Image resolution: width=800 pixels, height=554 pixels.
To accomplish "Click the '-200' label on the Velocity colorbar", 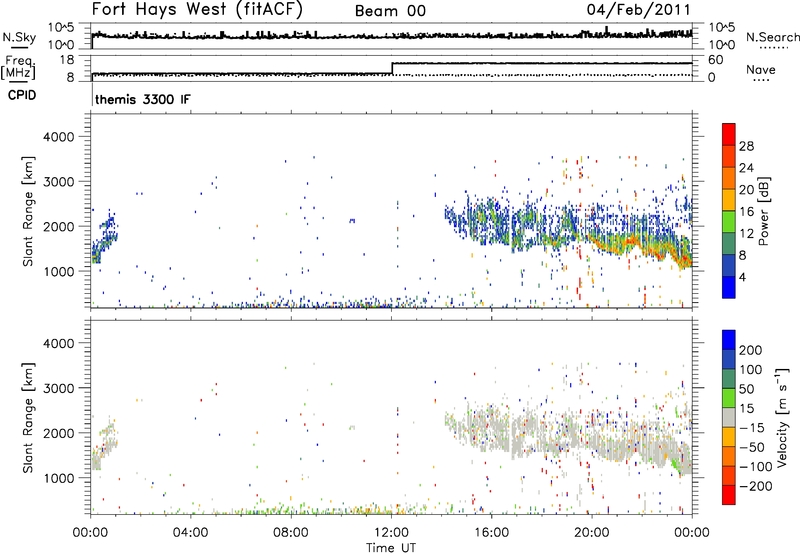I will [x=755, y=486].
